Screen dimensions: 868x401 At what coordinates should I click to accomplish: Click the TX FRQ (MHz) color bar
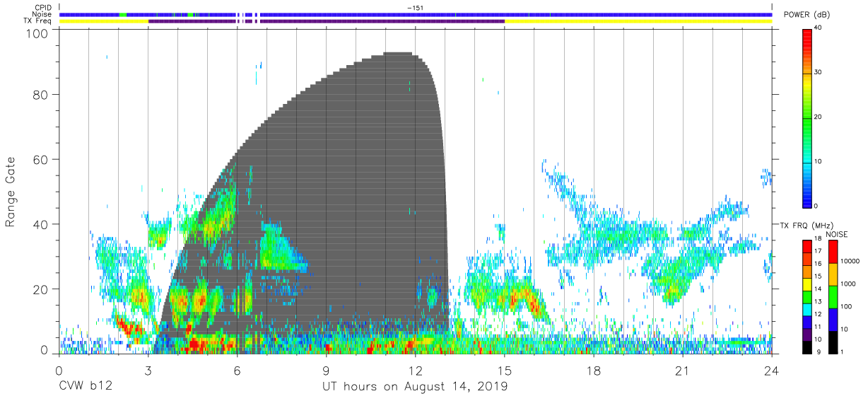tap(808, 297)
